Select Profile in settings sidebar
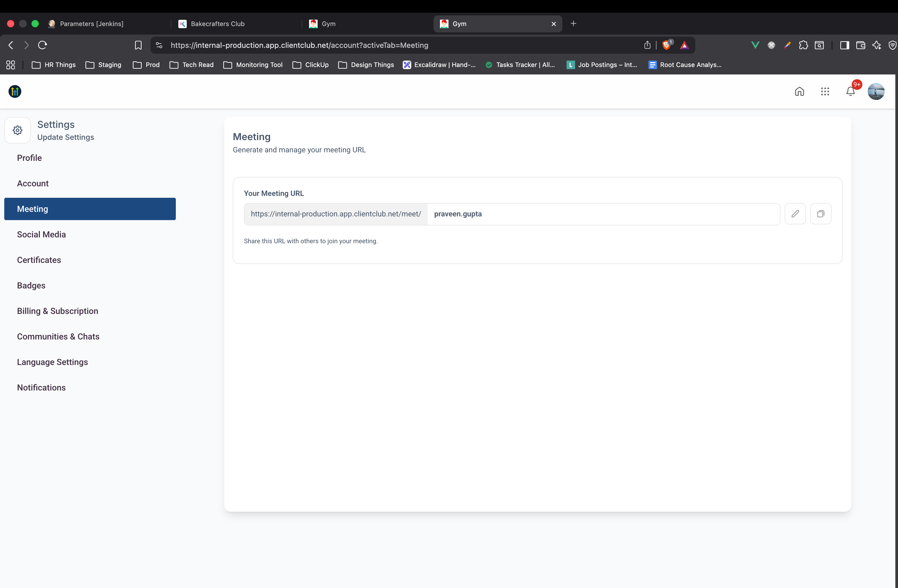Image resolution: width=898 pixels, height=588 pixels. coord(30,158)
